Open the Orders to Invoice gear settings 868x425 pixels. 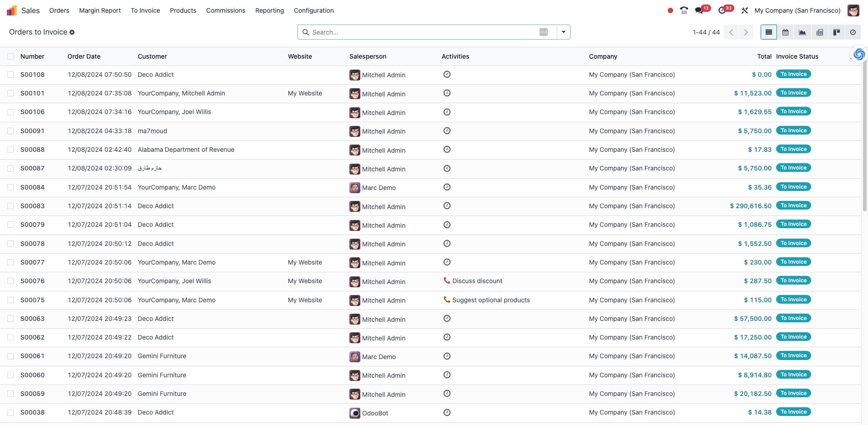[72, 32]
